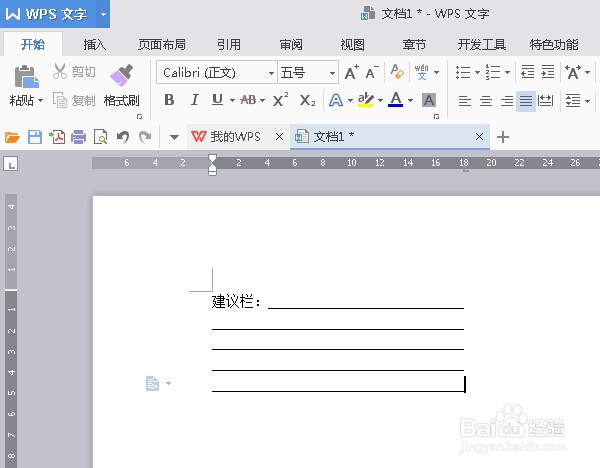
Task: Expand quick access toolbar options arrow
Action: (x=174, y=137)
